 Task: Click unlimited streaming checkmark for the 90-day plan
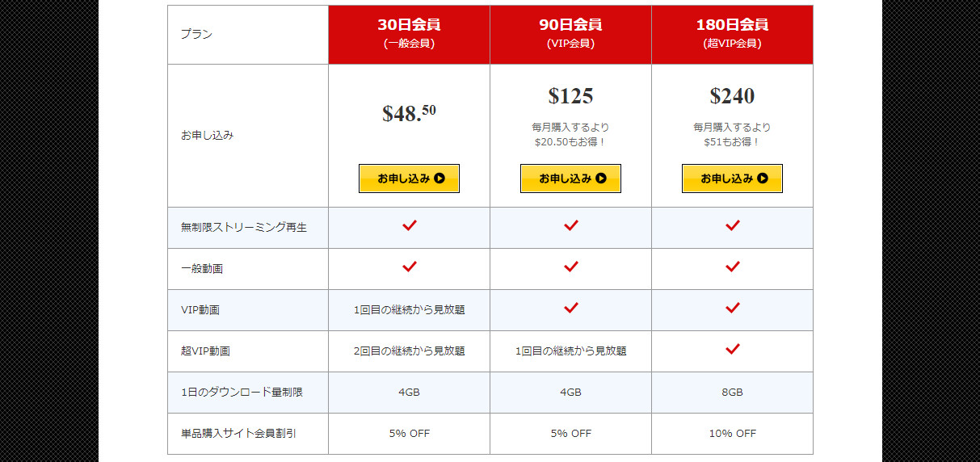click(x=571, y=226)
